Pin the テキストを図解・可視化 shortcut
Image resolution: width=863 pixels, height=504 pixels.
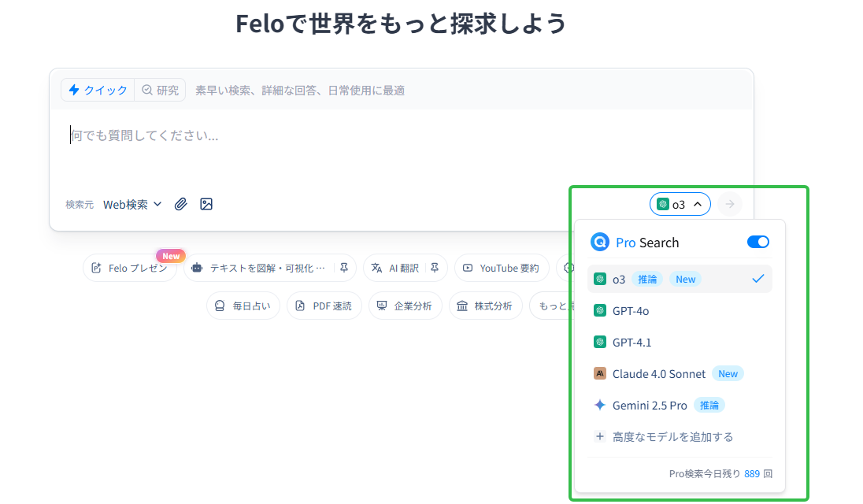click(x=344, y=268)
